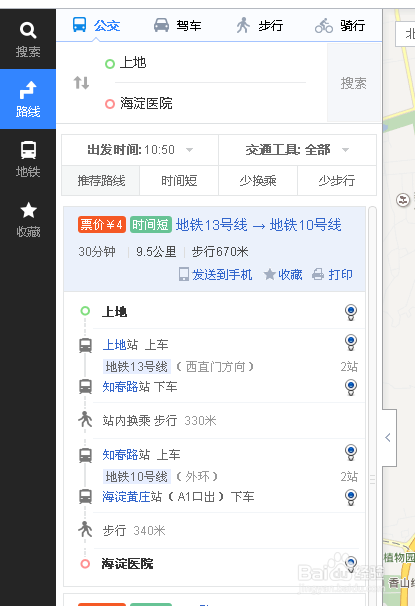Image resolution: width=415 pixels, height=606 pixels.
Task: Click the 收藏 link under the route summary
Action: [283, 274]
